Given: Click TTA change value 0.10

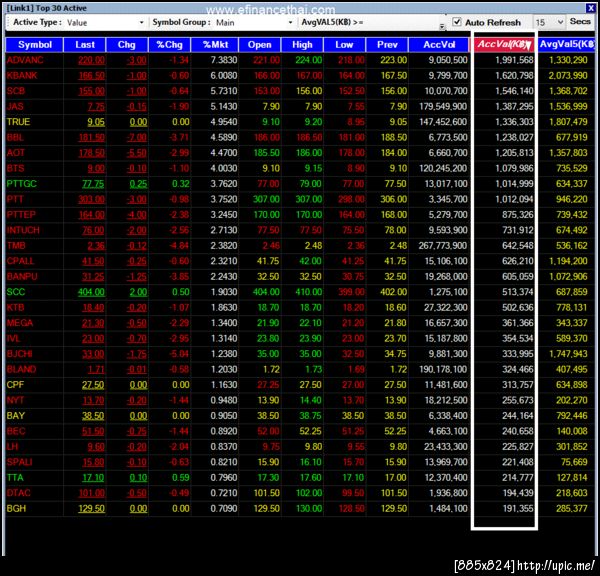Looking at the screenshot, I should (x=138, y=478).
